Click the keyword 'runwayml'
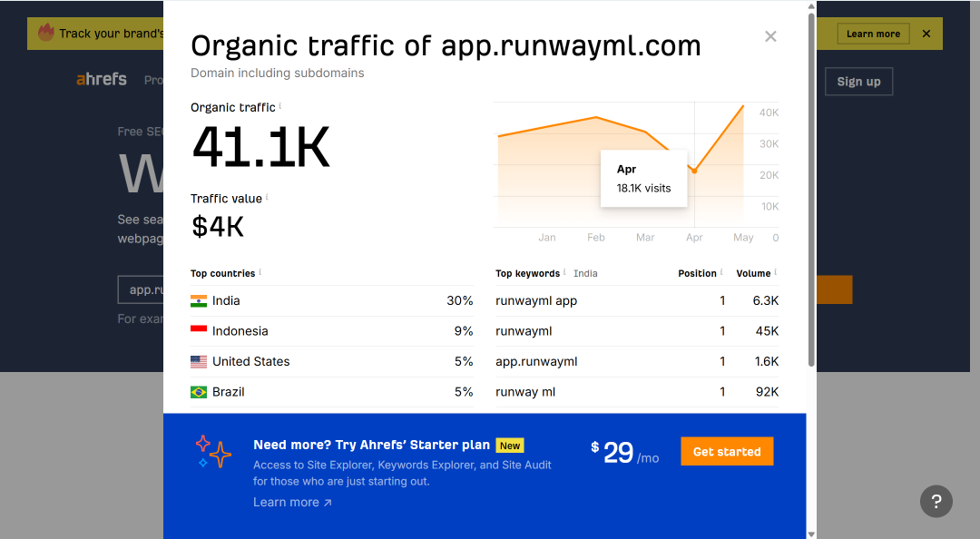The height and width of the screenshot is (539, 980). [x=524, y=331]
